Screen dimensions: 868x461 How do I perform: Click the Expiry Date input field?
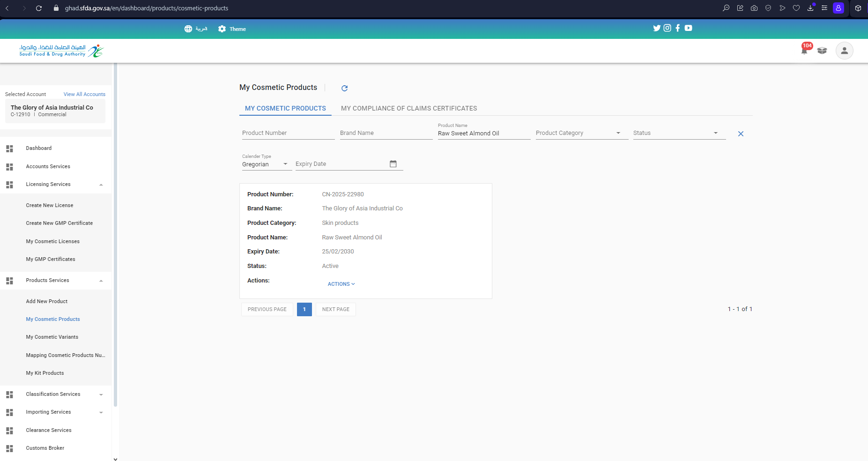(x=341, y=164)
